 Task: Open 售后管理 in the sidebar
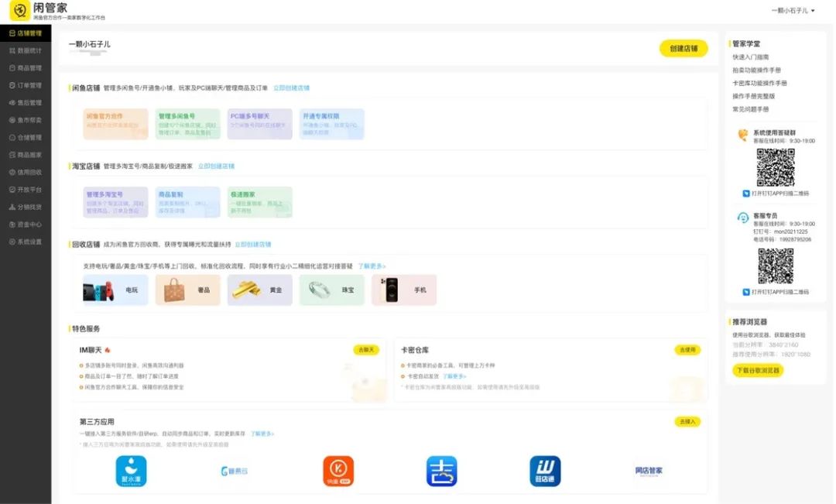click(x=26, y=103)
